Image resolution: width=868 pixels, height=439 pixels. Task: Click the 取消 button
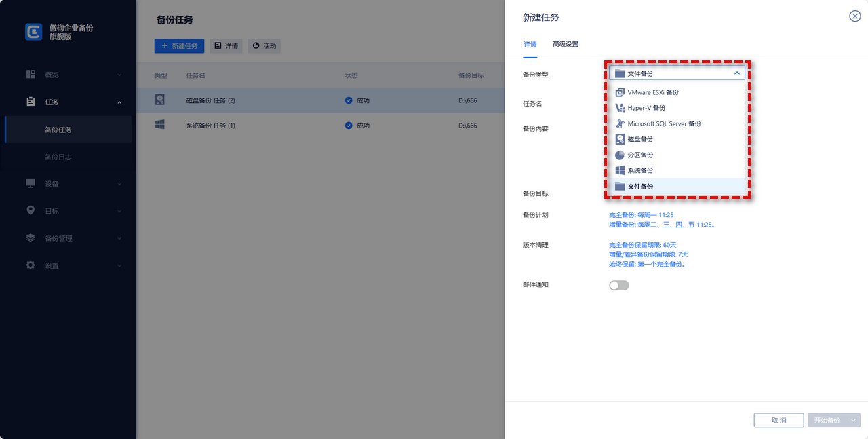point(778,421)
